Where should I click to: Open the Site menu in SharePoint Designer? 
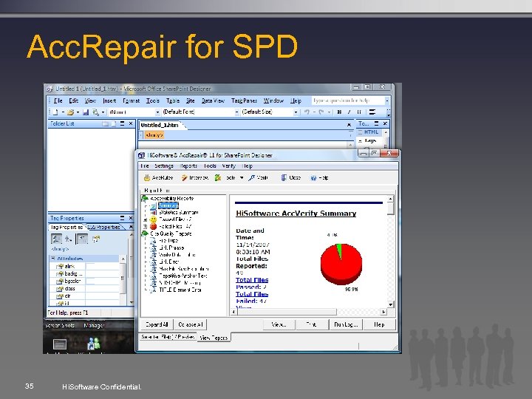pyautogui.click(x=191, y=100)
